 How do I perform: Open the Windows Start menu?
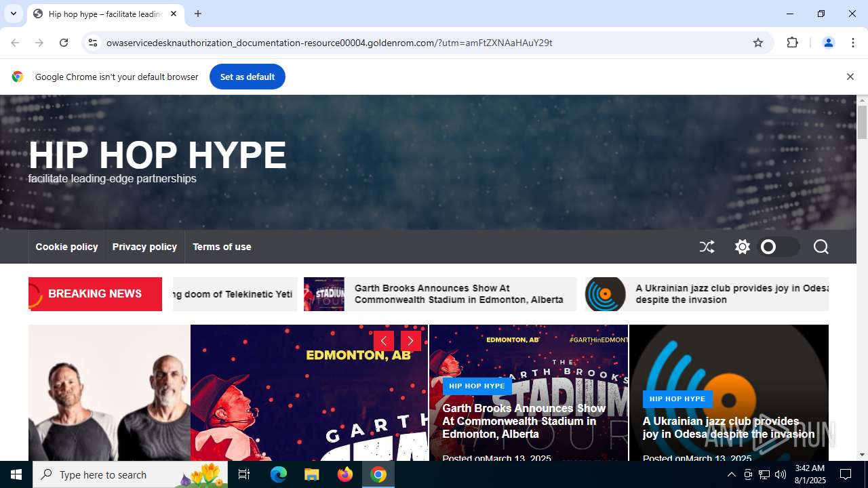point(16,474)
